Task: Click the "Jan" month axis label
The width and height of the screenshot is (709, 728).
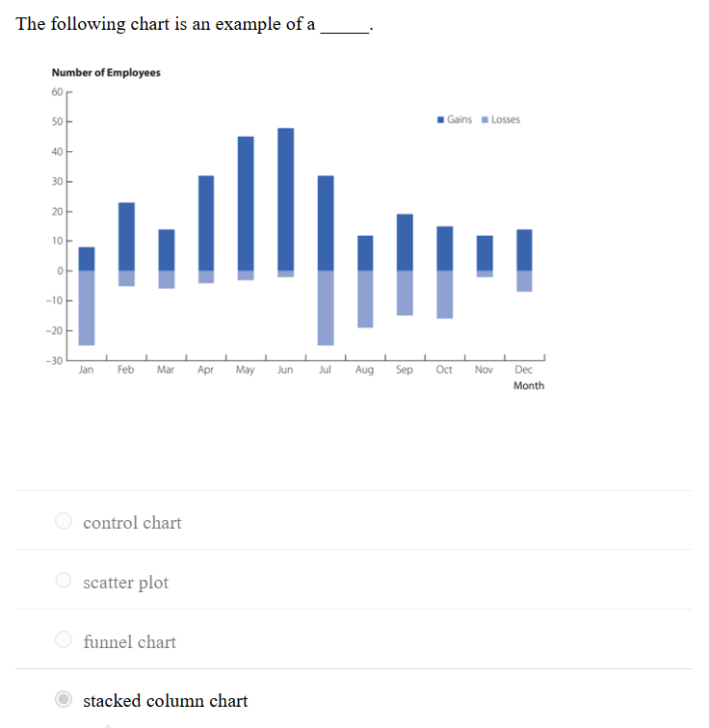Action: pos(86,370)
